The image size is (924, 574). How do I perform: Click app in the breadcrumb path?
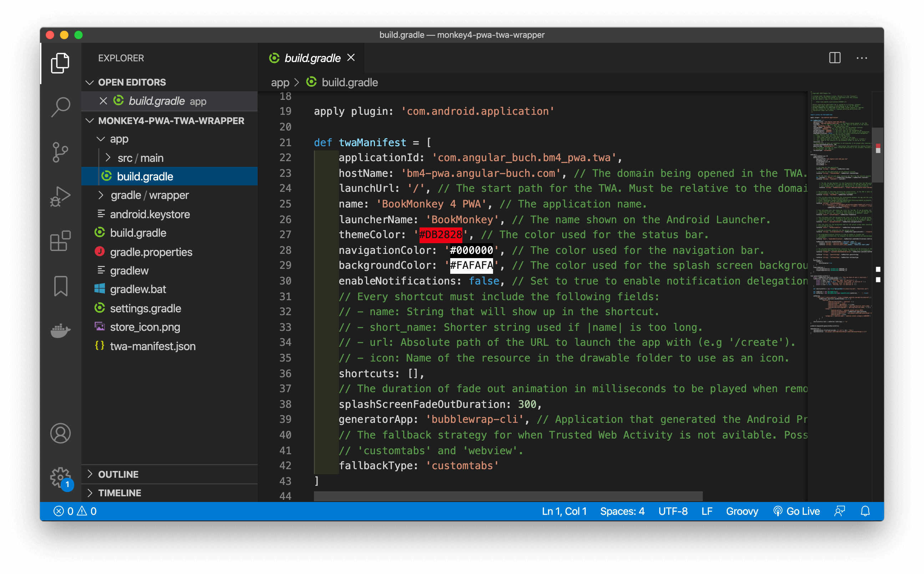pyautogui.click(x=280, y=82)
